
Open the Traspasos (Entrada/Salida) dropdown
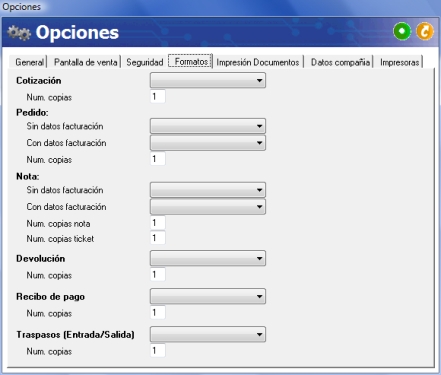tap(208, 334)
